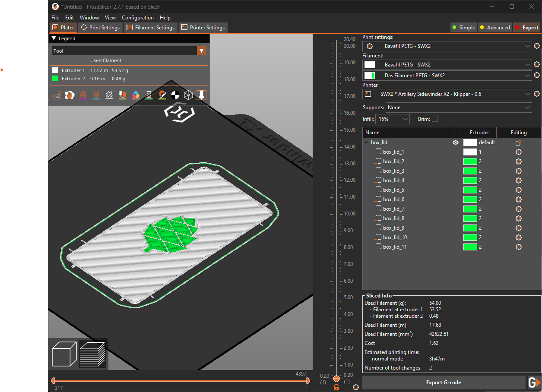This screenshot has height=392, width=542.
Task: Open the File menu
Action: 55,18
